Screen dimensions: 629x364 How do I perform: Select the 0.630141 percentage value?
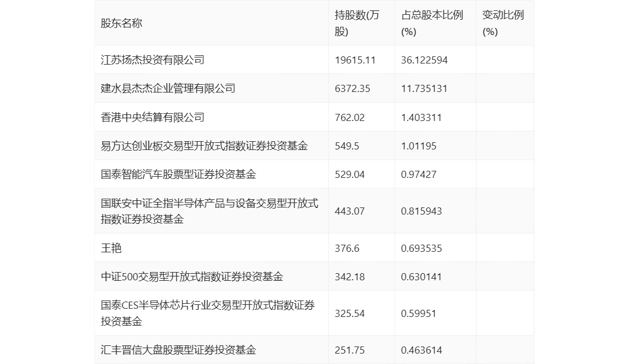(421, 277)
